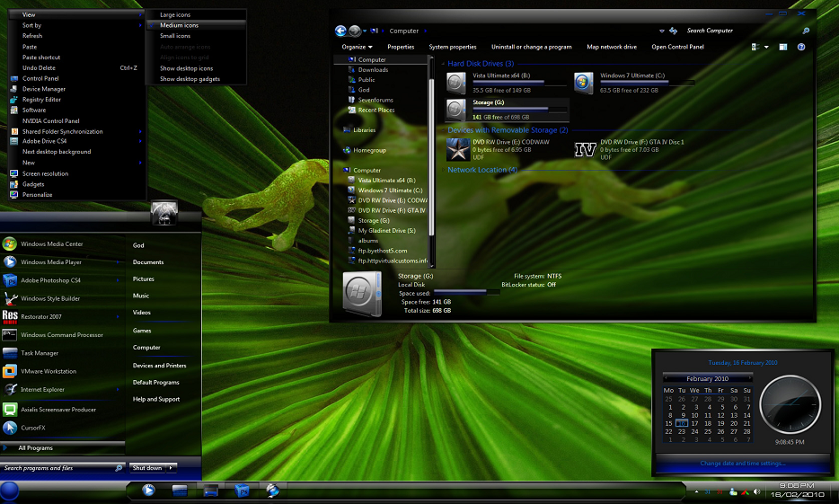Image resolution: width=839 pixels, height=504 pixels.
Task: Open Photoshop from the taskbar
Action: tap(243, 491)
